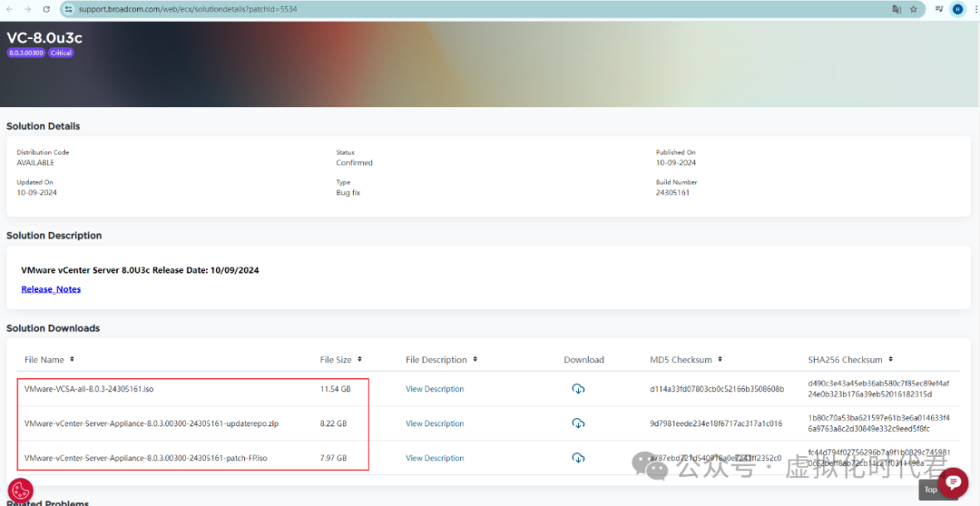Open the Release_Notes link
This screenshot has width=980, height=506.
tap(51, 289)
